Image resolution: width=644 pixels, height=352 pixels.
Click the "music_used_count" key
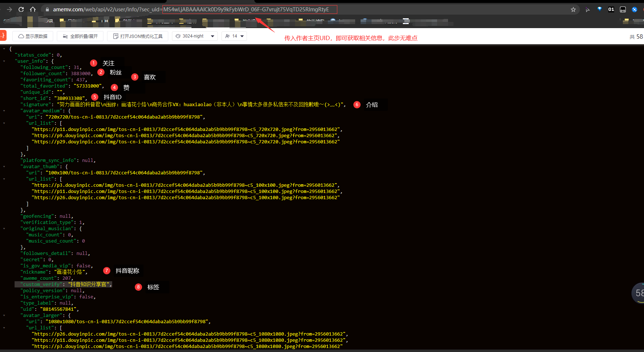click(x=51, y=241)
